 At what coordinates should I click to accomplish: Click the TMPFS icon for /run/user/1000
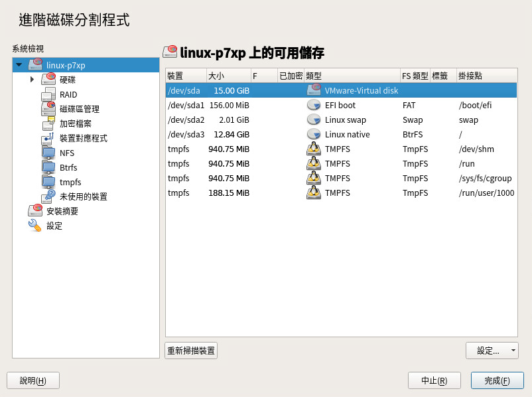(314, 193)
